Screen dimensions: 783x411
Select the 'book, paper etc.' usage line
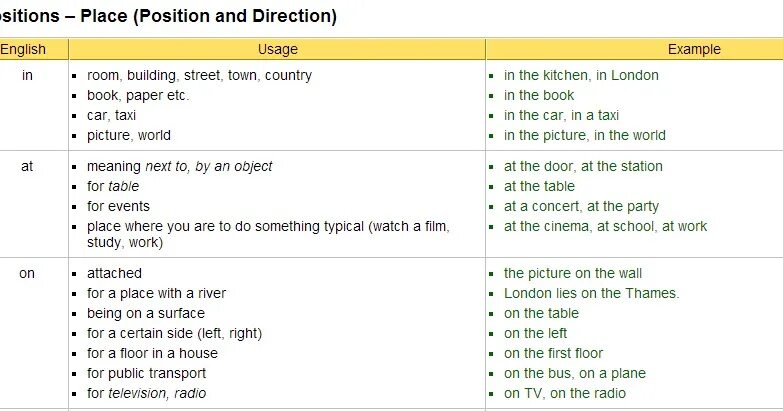[138, 95]
